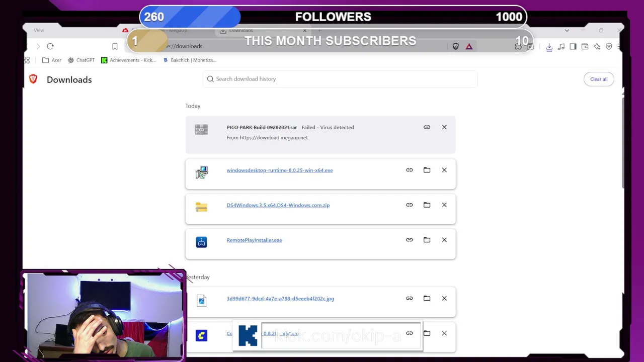Screen dimensions: 644x362
Task: Open the Playlist music note icon
Action: coord(561,47)
